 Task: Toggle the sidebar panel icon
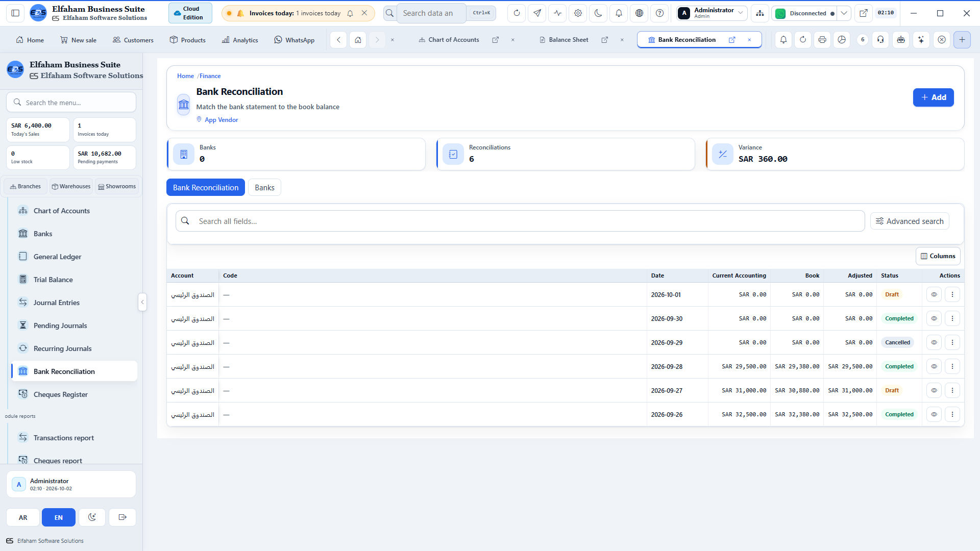click(15, 13)
